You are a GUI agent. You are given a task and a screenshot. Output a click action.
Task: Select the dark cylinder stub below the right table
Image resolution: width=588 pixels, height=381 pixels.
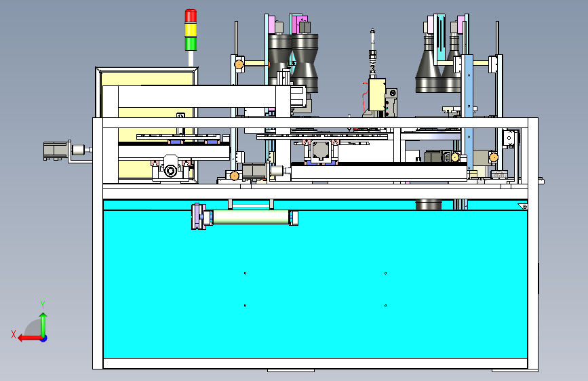pyautogui.click(x=429, y=205)
